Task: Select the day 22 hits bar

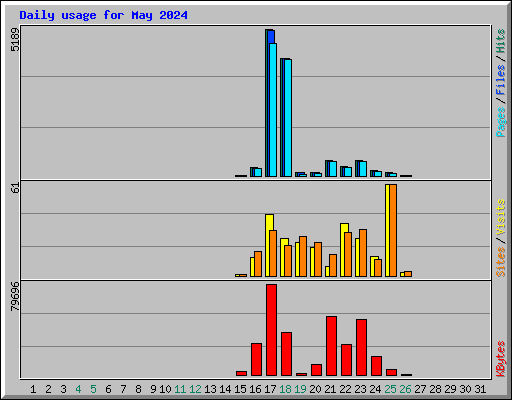Action: click(x=346, y=171)
